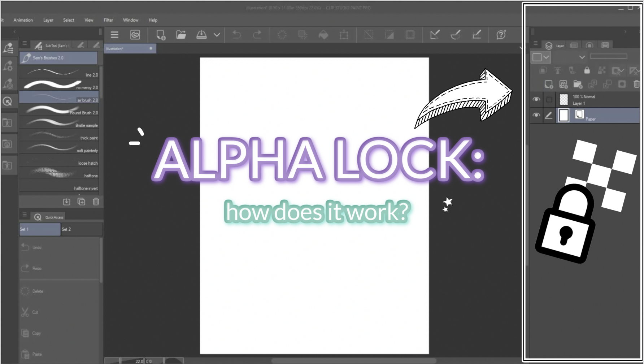This screenshot has width=644, height=364.
Task: Open the CLIP STUDIO start icon
Action: [135, 34]
